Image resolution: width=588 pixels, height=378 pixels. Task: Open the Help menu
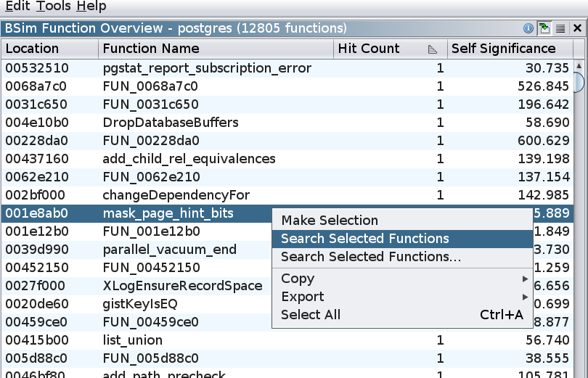[91, 7]
